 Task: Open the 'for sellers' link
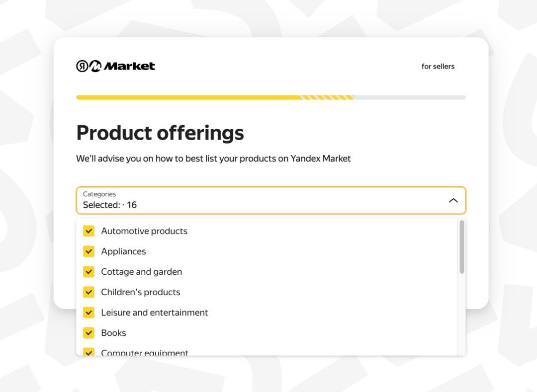coord(438,67)
